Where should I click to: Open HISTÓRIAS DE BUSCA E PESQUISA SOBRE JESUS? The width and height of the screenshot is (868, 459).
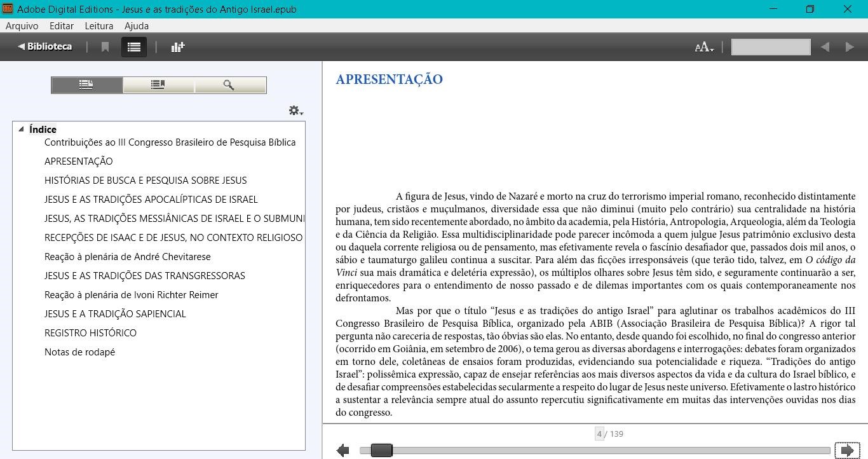[146, 181]
